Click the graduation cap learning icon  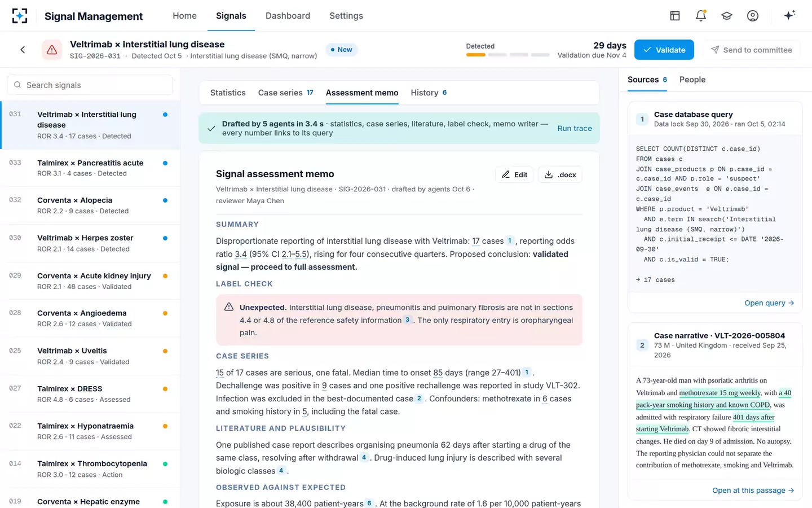click(727, 16)
